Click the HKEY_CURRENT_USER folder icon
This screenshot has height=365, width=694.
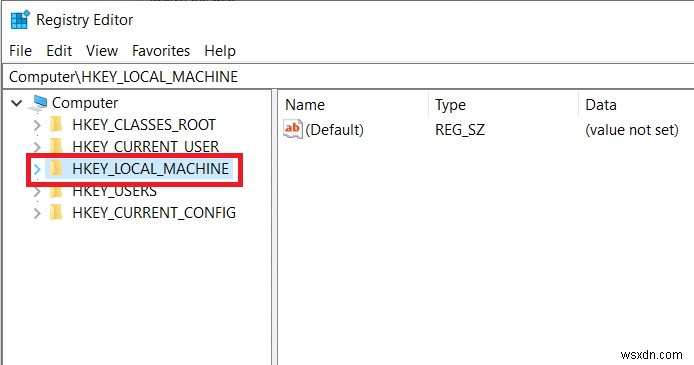coord(56,146)
